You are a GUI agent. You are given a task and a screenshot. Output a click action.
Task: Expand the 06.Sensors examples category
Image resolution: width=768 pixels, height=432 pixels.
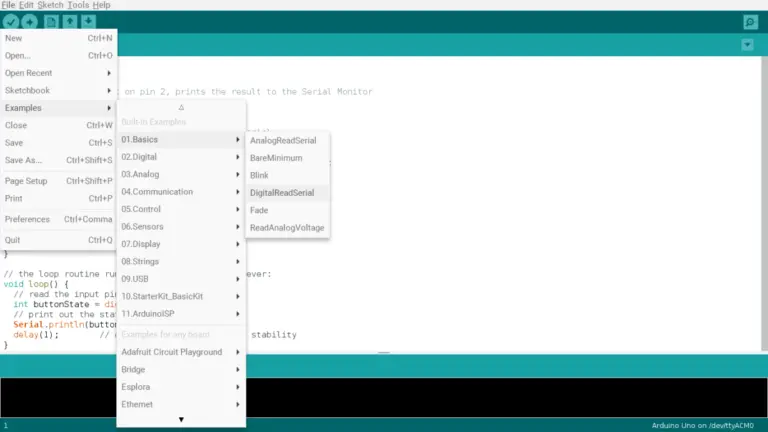tap(180, 227)
